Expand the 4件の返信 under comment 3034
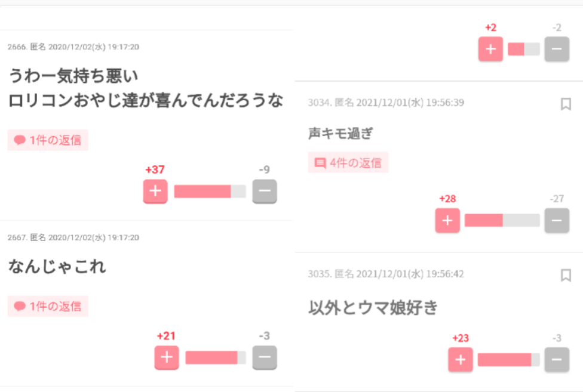This screenshot has width=583, height=392. (x=348, y=163)
